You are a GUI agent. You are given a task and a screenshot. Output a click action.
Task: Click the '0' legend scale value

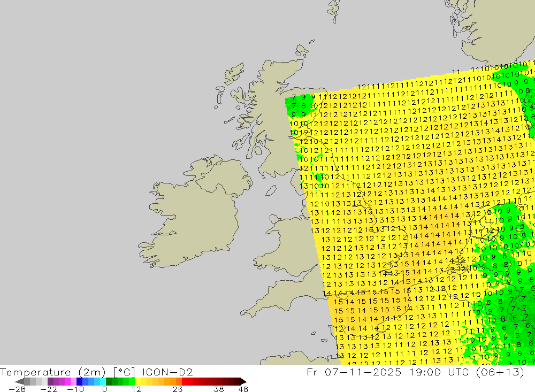tap(104, 389)
